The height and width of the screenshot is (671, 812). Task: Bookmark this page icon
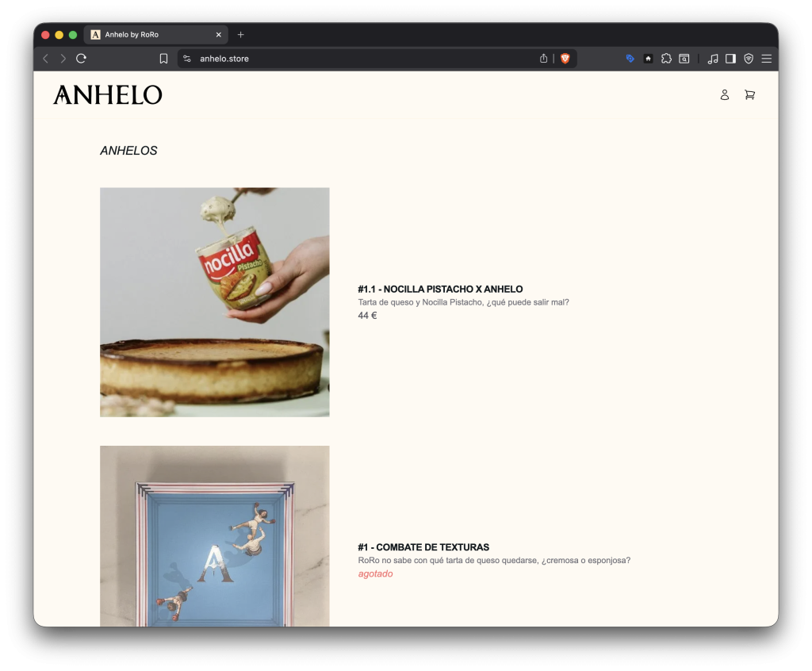pos(163,59)
